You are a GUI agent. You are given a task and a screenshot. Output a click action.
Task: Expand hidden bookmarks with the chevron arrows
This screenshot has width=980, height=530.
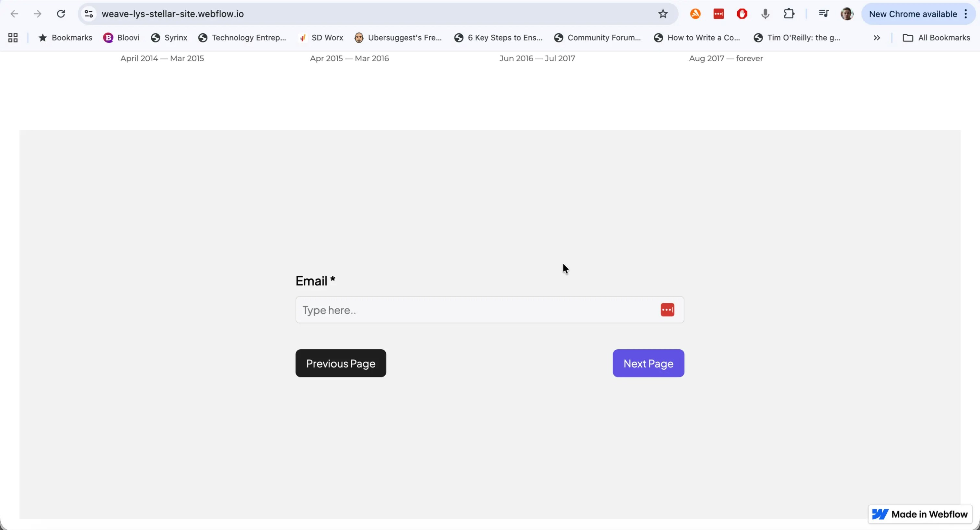(877, 37)
